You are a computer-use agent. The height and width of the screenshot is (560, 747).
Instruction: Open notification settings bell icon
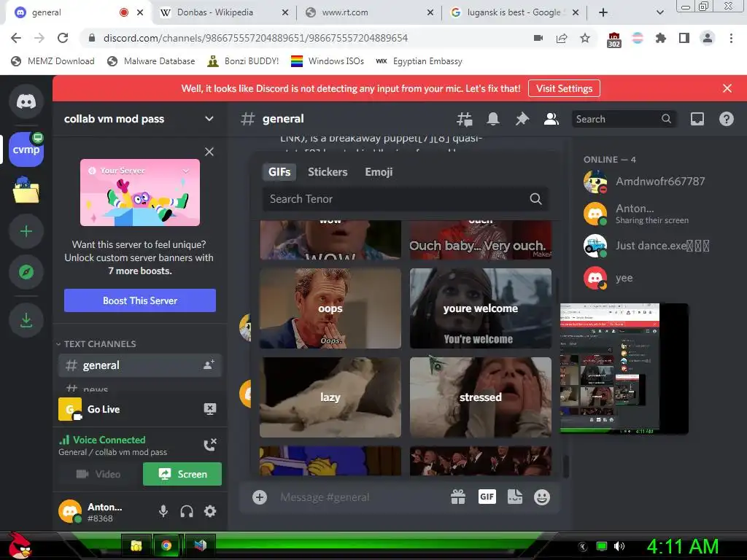493,119
